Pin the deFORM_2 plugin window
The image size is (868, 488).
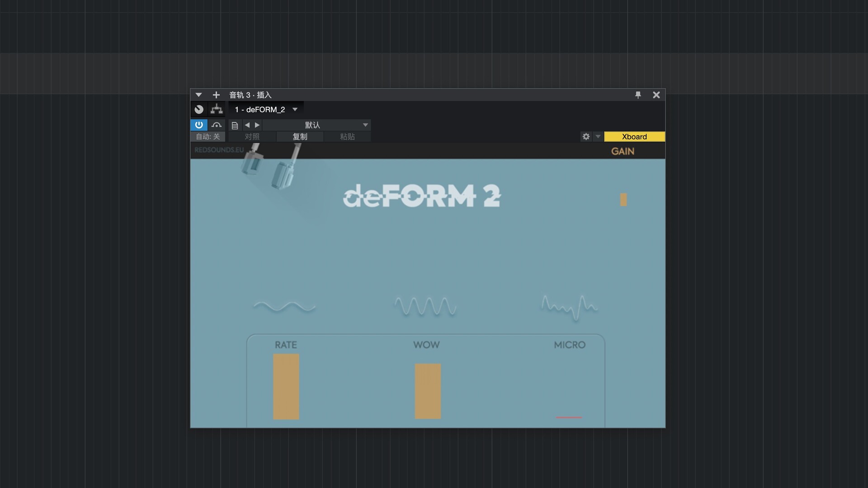coord(638,95)
